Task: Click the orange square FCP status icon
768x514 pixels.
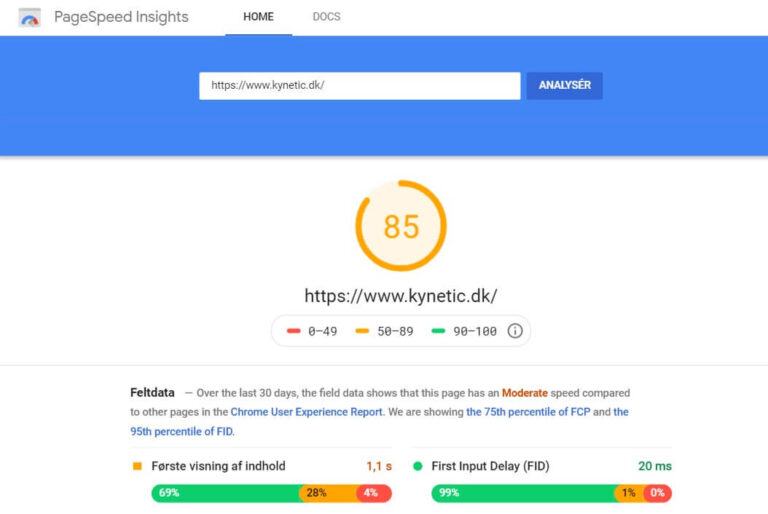Action: (137, 466)
